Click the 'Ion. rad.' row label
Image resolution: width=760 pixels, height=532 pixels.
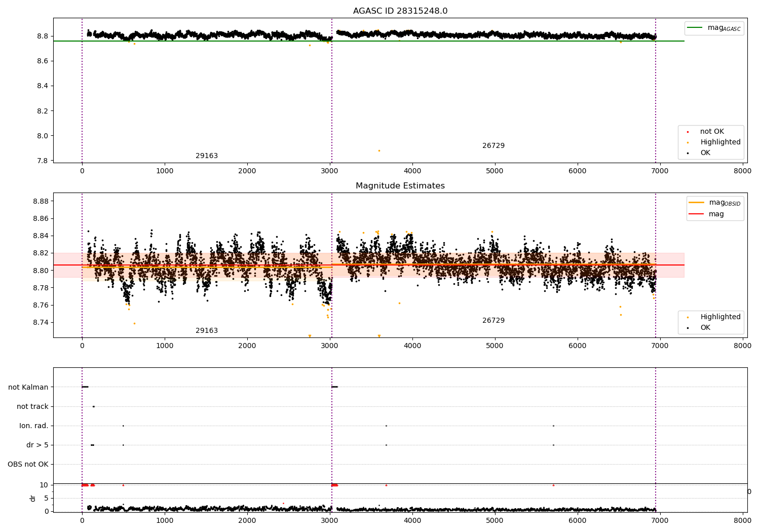[34, 426]
